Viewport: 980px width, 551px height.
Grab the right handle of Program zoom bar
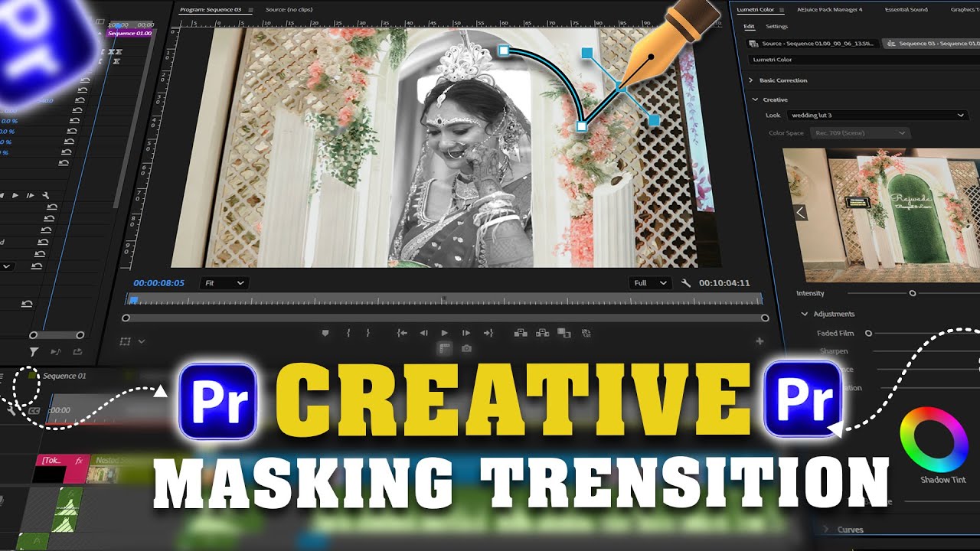(x=765, y=318)
